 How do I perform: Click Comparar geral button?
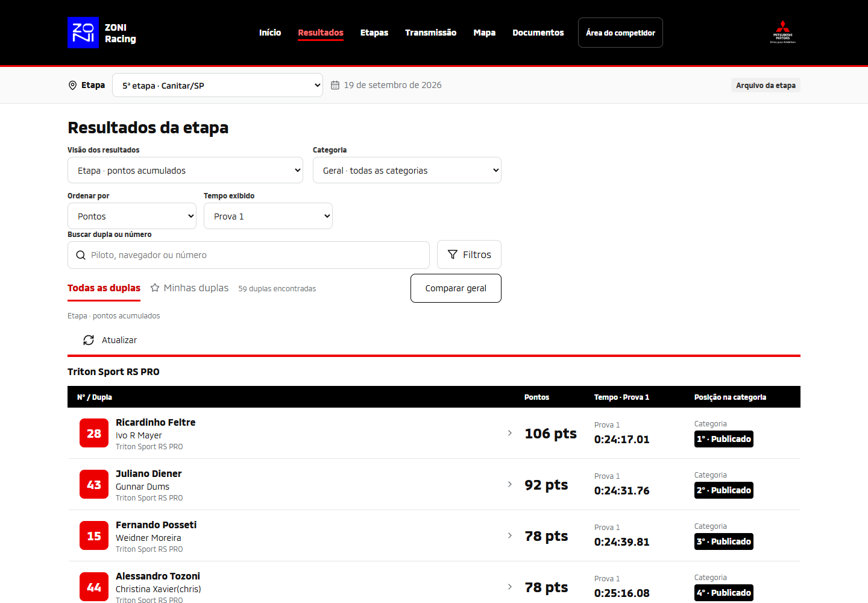tap(456, 288)
